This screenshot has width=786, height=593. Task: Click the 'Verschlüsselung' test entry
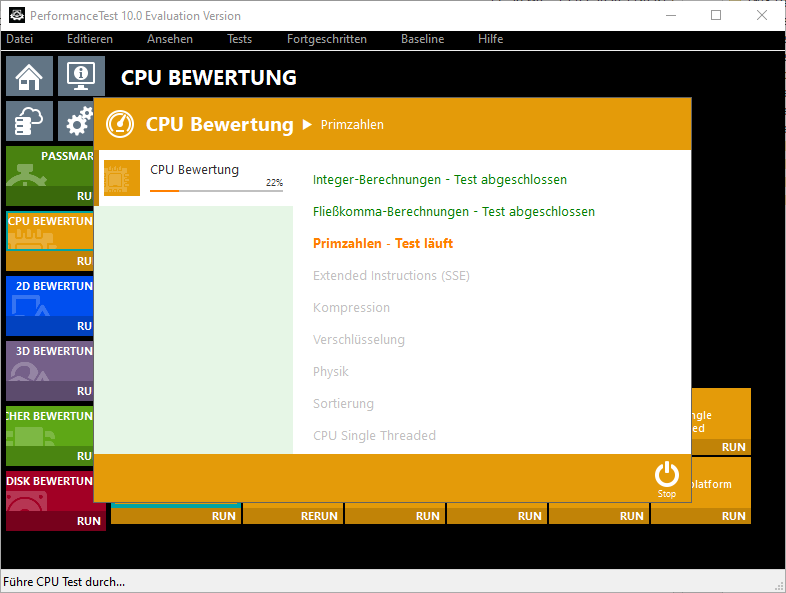click(x=358, y=339)
